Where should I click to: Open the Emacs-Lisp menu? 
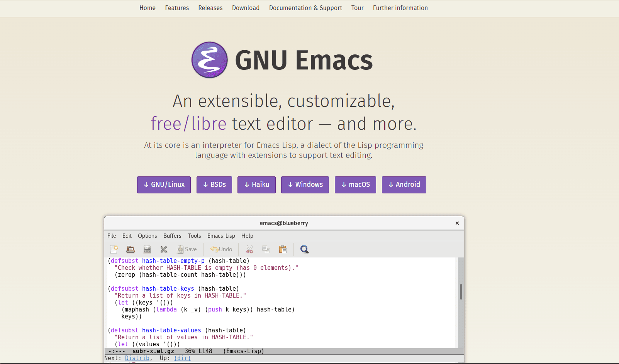(x=221, y=236)
